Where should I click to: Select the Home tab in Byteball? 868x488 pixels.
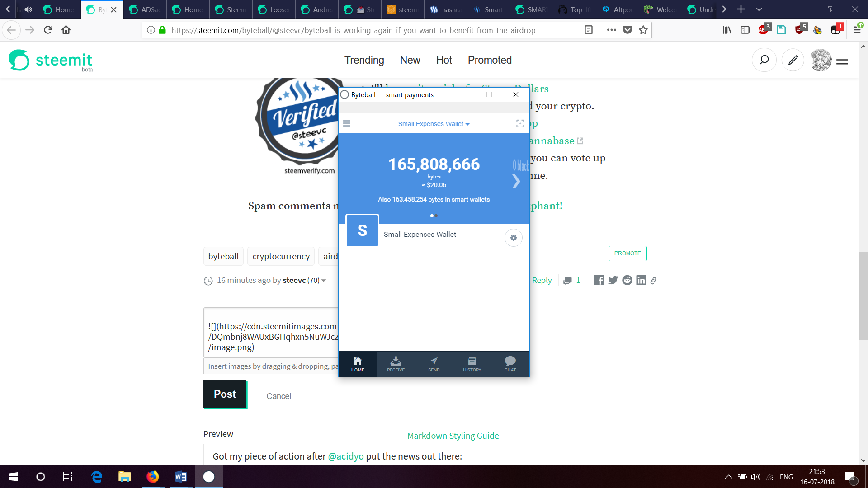358,364
